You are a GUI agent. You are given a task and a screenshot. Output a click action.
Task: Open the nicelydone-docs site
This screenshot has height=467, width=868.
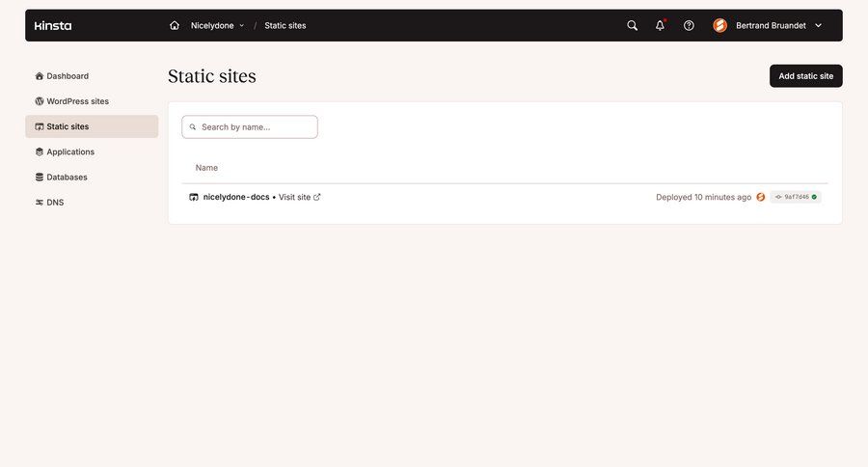[235, 197]
